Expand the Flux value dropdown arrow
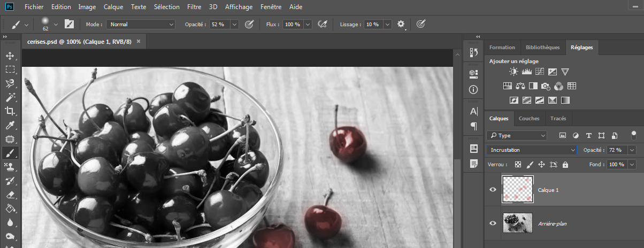The width and height of the screenshot is (644, 248). 309,24
